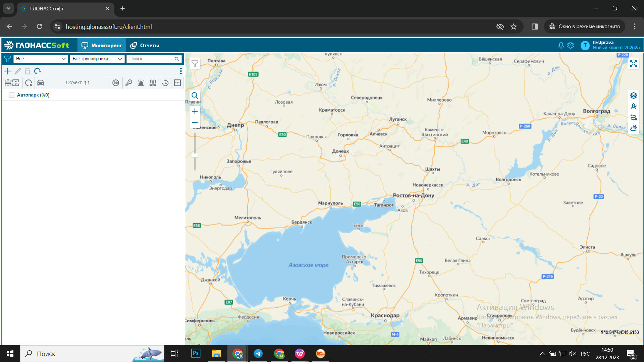Sort by the Объект column header

78,83
